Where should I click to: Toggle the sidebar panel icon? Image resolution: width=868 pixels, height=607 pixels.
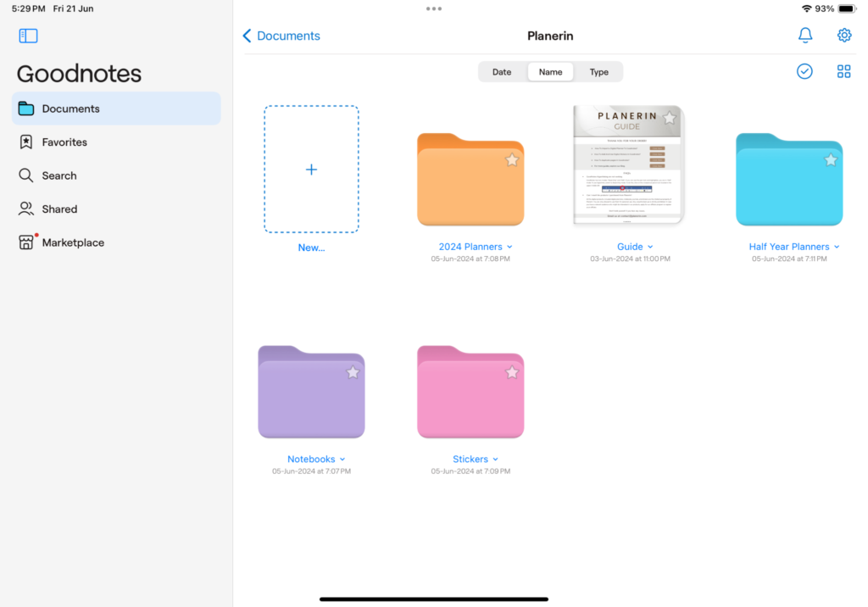pyautogui.click(x=28, y=36)
